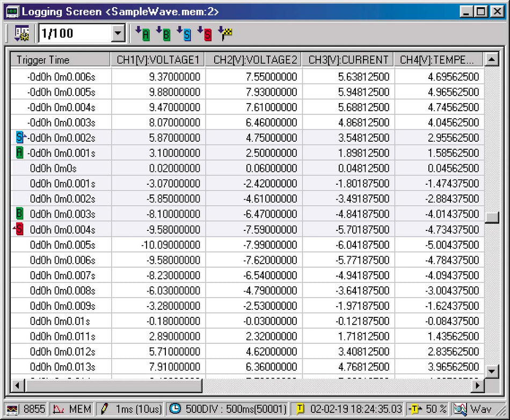Click the Trigger Time column header
This screenshot has height=420, width=510.
point(61,60)
